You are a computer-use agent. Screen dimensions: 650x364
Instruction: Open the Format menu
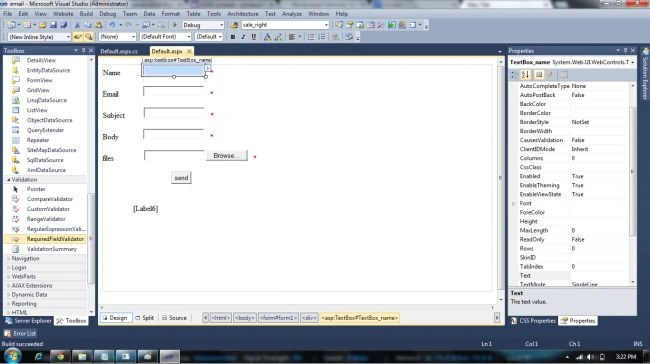(x=171, y=14)
